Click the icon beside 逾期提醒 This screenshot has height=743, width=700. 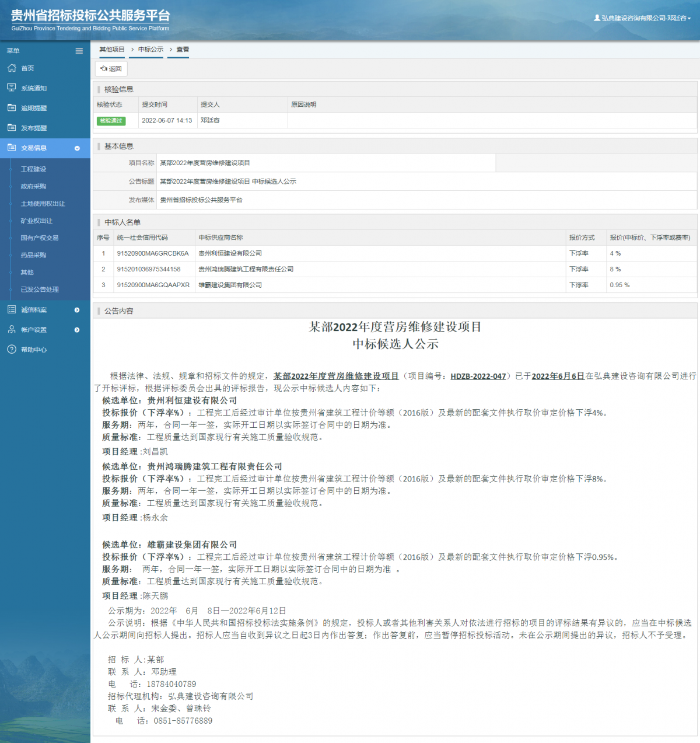(x=12, y=107)
